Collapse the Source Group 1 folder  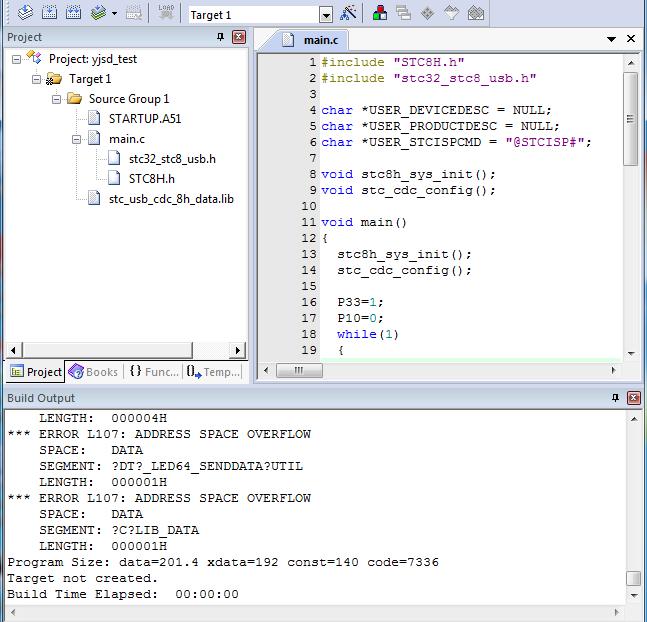click(x=56, y=99)
